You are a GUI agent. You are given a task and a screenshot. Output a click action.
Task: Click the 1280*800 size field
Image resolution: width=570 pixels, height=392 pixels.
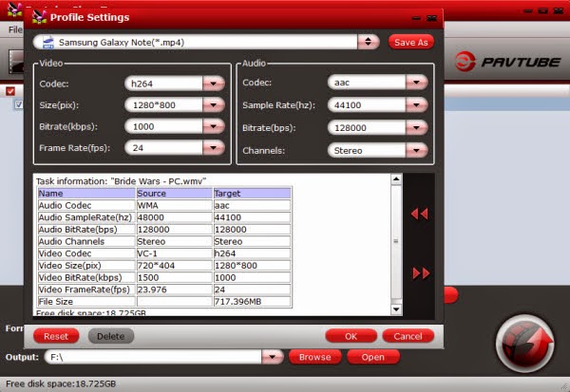point(163,105)
